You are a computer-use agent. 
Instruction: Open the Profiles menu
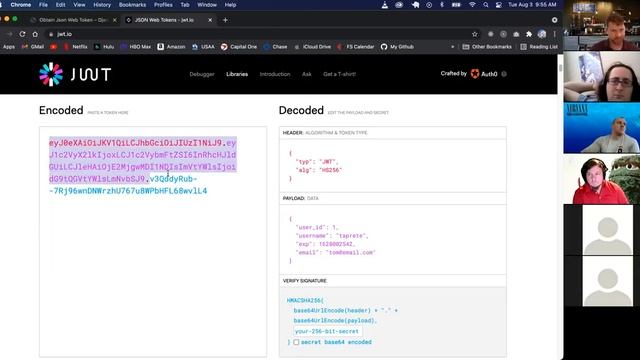[x=163, y=5]
